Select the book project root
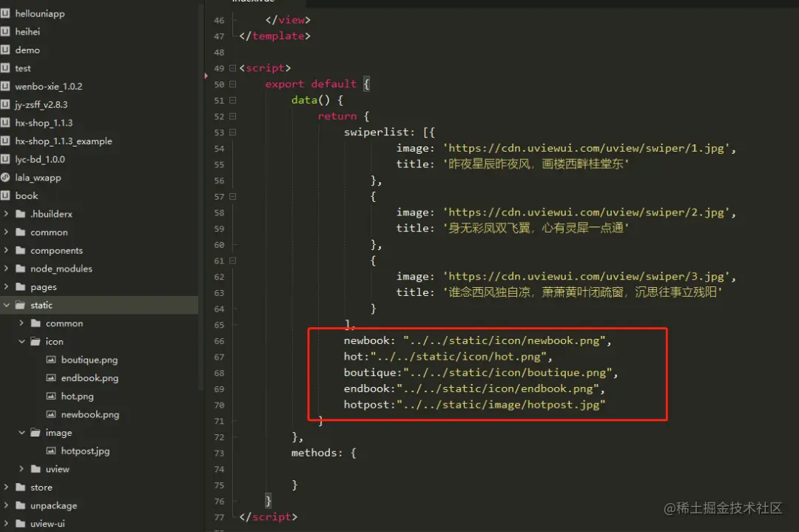 [27, 195]
